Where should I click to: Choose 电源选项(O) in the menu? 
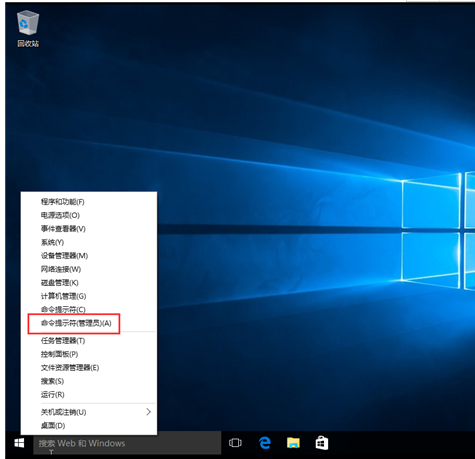pyautogui.click(x=89, y=215)
